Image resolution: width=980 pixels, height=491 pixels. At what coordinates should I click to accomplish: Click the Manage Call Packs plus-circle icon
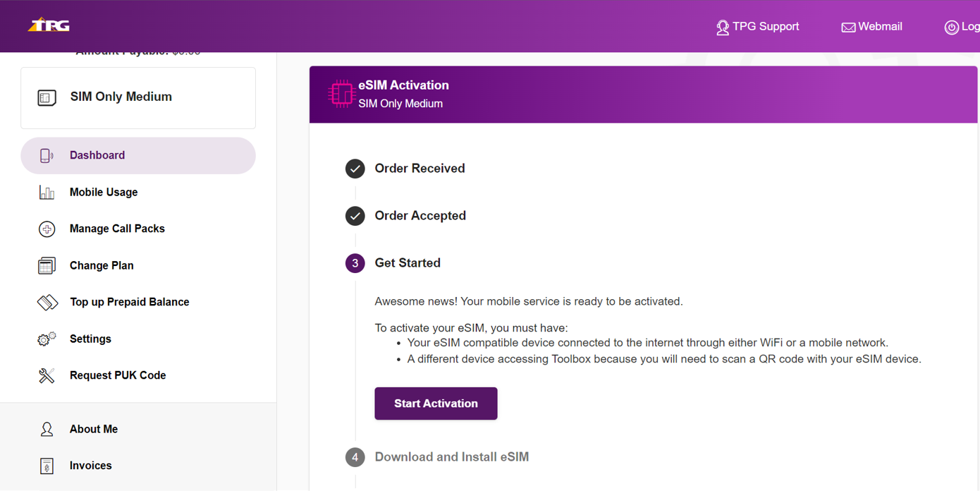pyautogui.click(x=46, y=229)
